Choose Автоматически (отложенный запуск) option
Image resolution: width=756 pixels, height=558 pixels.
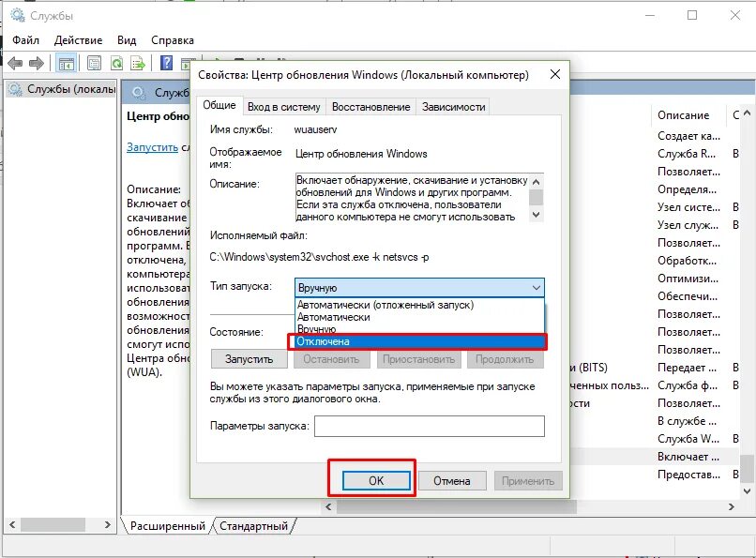pos(419,305)
